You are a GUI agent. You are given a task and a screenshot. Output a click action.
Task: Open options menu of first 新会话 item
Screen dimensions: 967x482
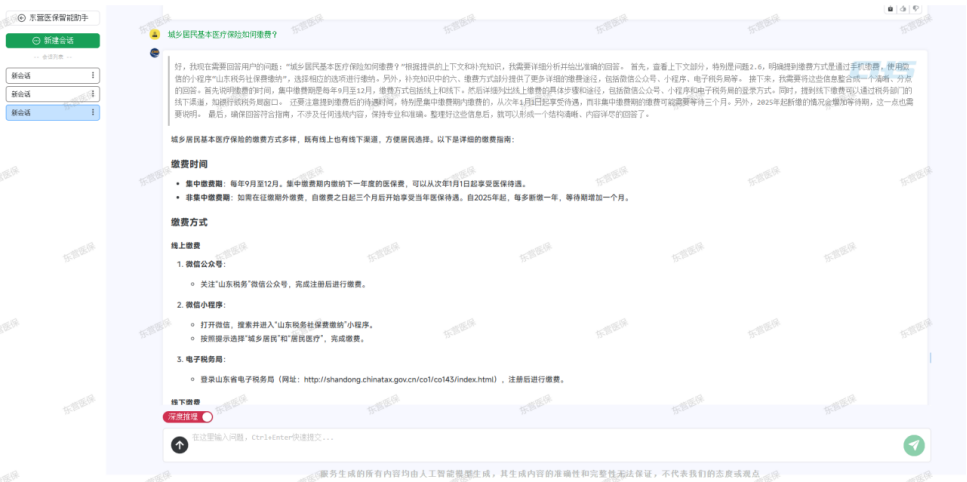[x=93, y=75]
